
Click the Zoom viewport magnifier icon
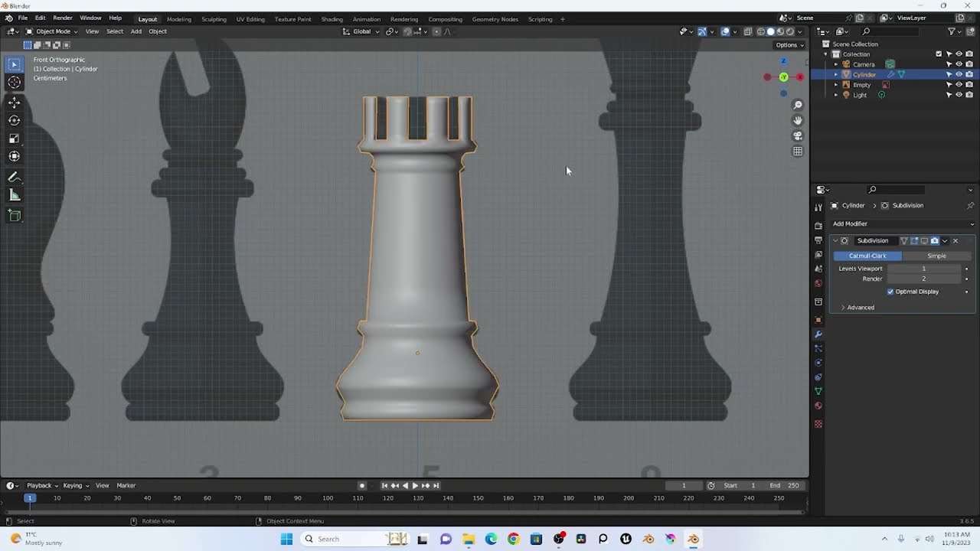point(798,105)
